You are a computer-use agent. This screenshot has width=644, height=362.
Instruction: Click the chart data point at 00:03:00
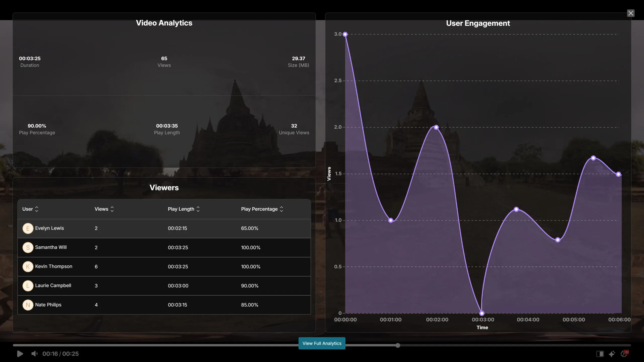[482, 313]
